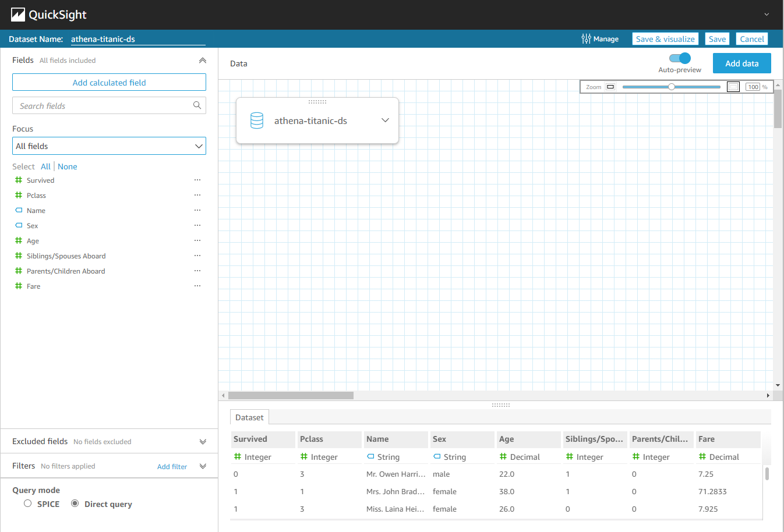The height and width of the screenshot is (532, 784).
Task: Click the Zoom slider track
Action: (x=671, y=87)
